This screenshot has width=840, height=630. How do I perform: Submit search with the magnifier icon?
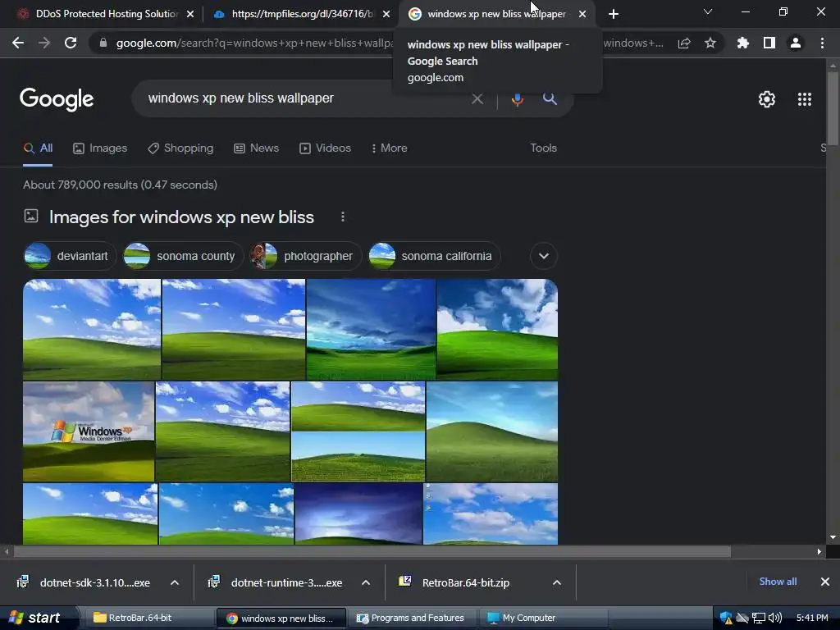click(x=550, y=98)
